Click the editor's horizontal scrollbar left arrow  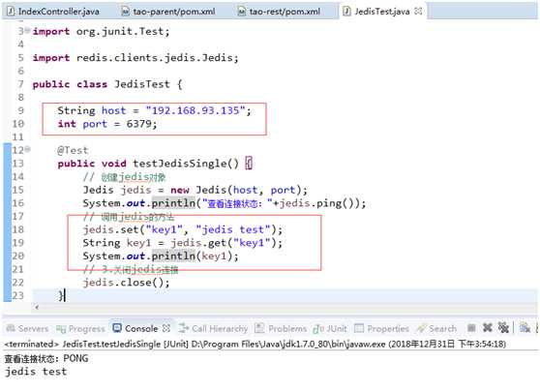[x=37, y=307]
